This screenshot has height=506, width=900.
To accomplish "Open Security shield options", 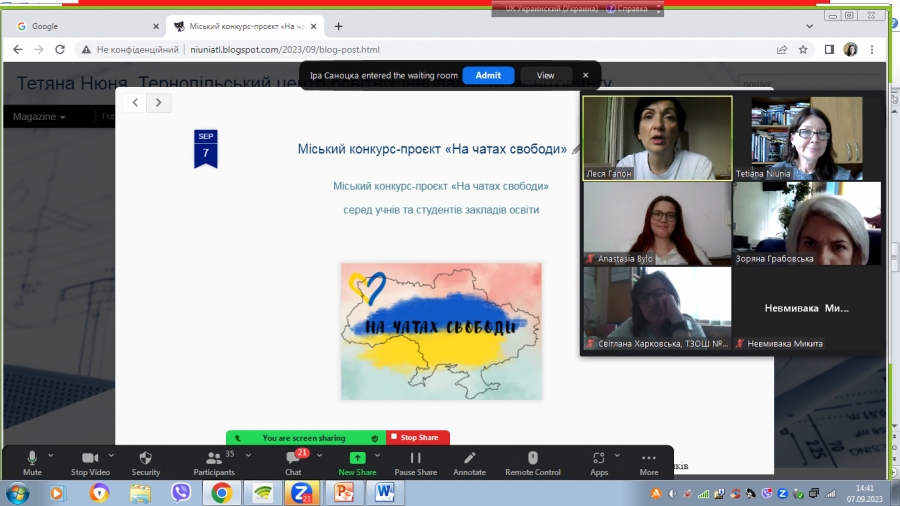I will 145,459.
